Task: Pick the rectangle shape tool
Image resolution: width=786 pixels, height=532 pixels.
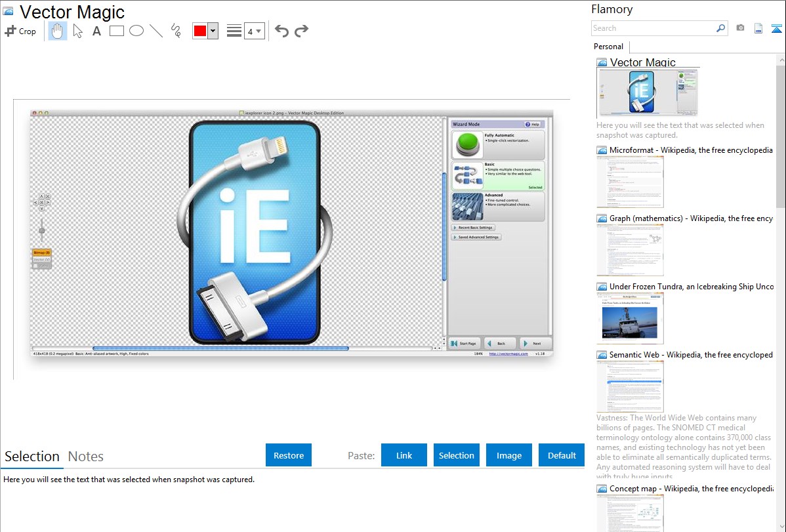Action: (116, 31)
